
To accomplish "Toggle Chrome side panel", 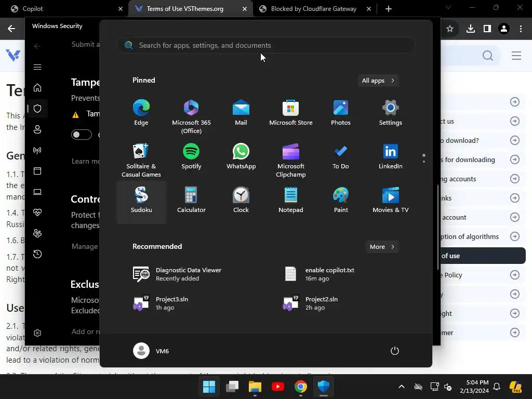I will pos(487,29).
